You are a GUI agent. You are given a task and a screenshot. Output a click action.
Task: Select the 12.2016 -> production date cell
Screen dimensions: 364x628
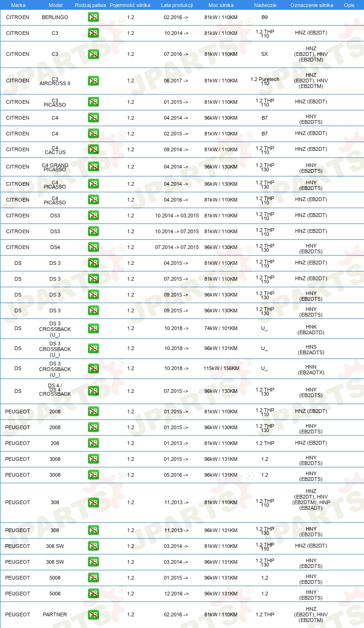[176, 594]
